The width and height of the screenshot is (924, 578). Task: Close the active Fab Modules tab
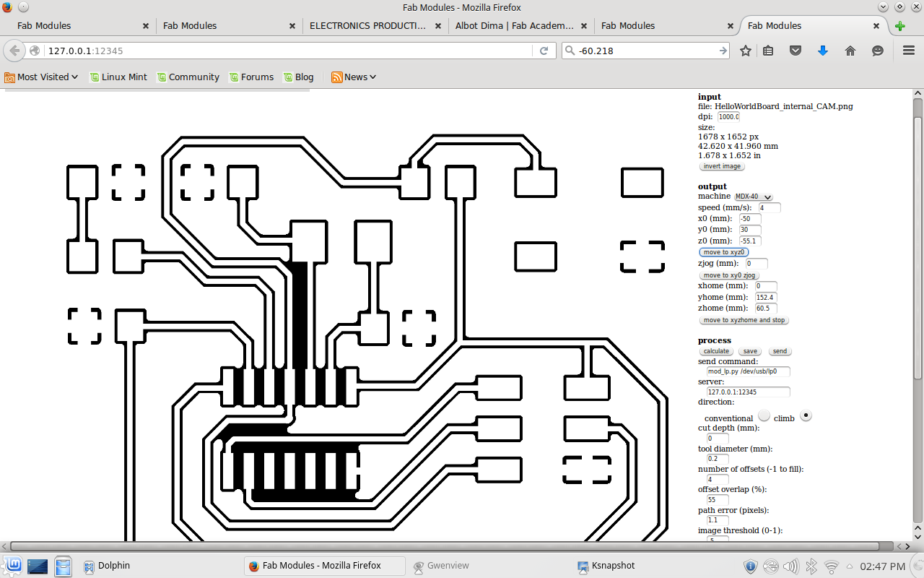(876, 25)
